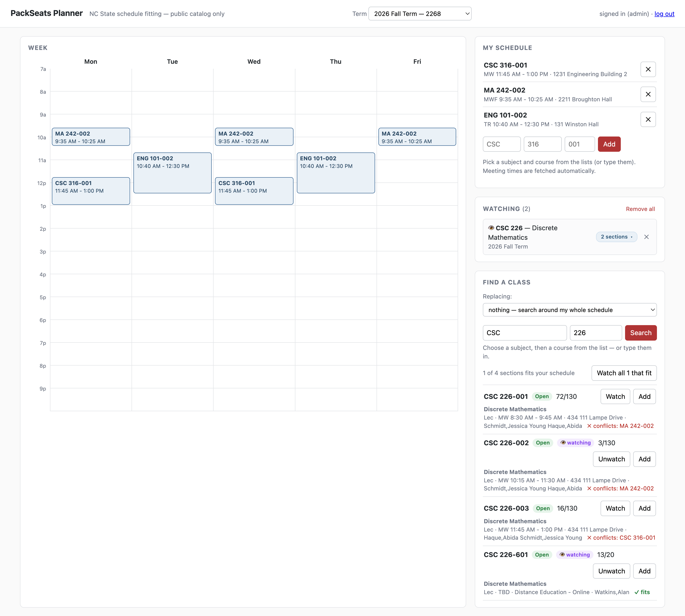Click '1 of 4 sections fits your schedule' text
Viewport: 685px width, 616px height.
(x=528, y=373)
